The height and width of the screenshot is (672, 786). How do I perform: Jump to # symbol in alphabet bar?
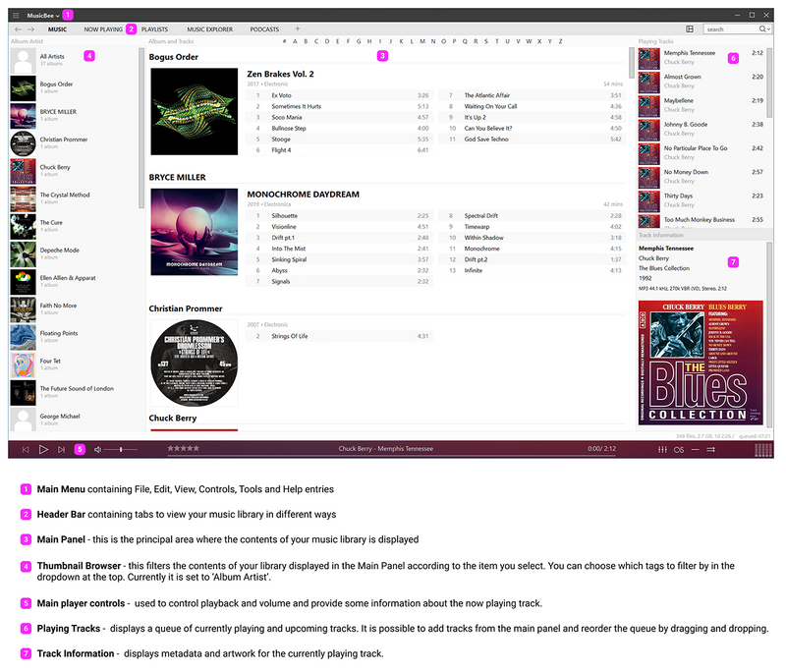coord(284,41)
